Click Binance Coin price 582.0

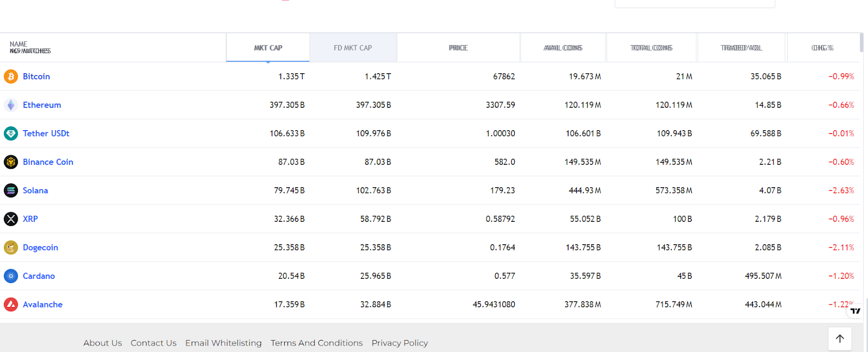pyautogui.click(x=505, y=162)
